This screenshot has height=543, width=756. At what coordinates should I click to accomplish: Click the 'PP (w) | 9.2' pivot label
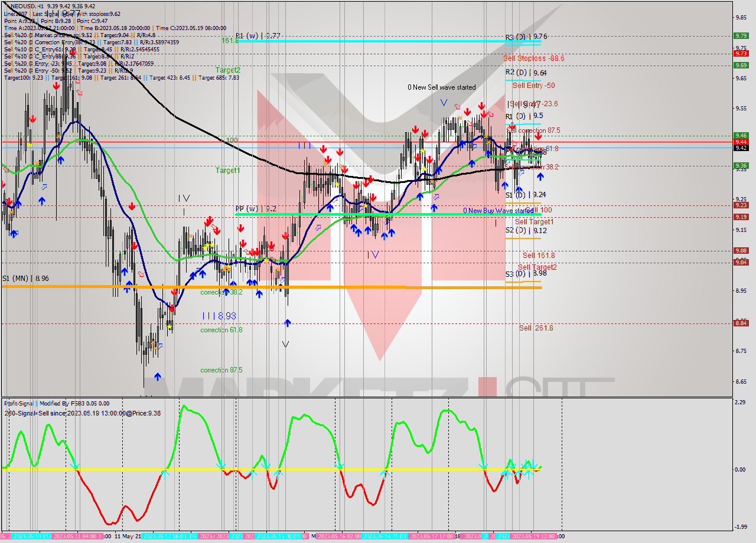[x=256, y=208]
